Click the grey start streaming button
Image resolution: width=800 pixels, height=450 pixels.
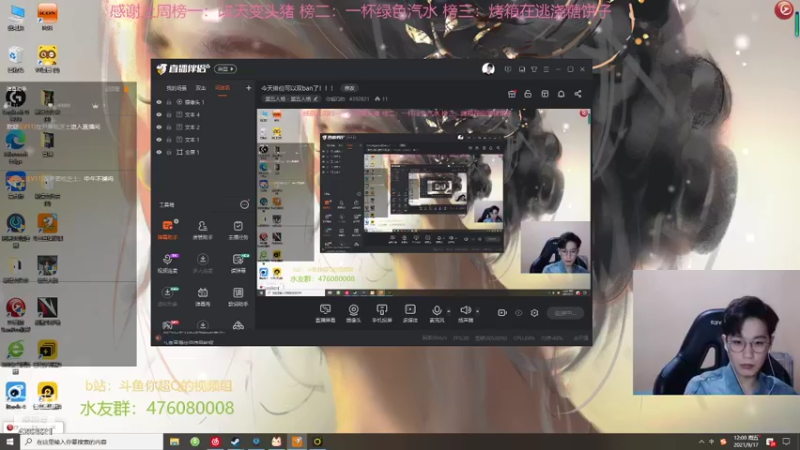point(565,313)
